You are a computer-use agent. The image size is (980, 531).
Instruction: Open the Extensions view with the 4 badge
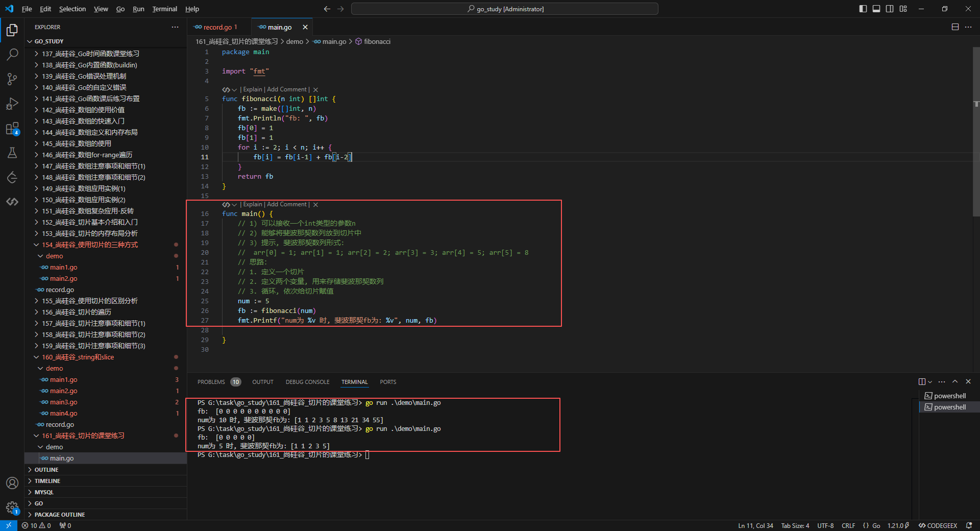pyautogui.click(x=12, y=128)
